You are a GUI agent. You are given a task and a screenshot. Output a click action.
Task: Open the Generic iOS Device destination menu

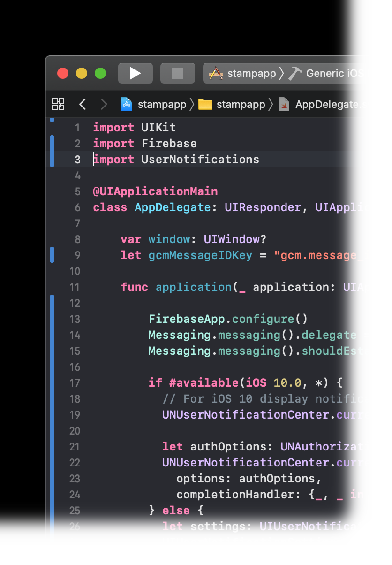(348, 74)
